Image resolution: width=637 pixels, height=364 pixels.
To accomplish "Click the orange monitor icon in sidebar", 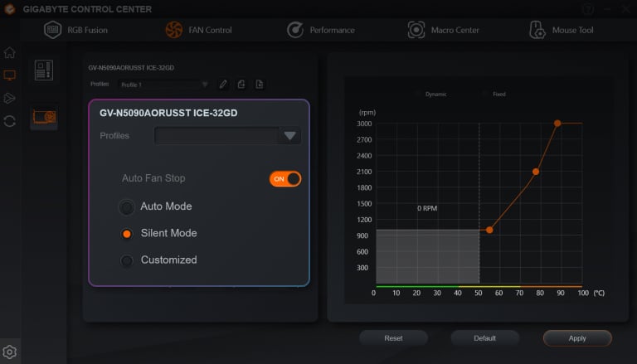I will [10, 75].
